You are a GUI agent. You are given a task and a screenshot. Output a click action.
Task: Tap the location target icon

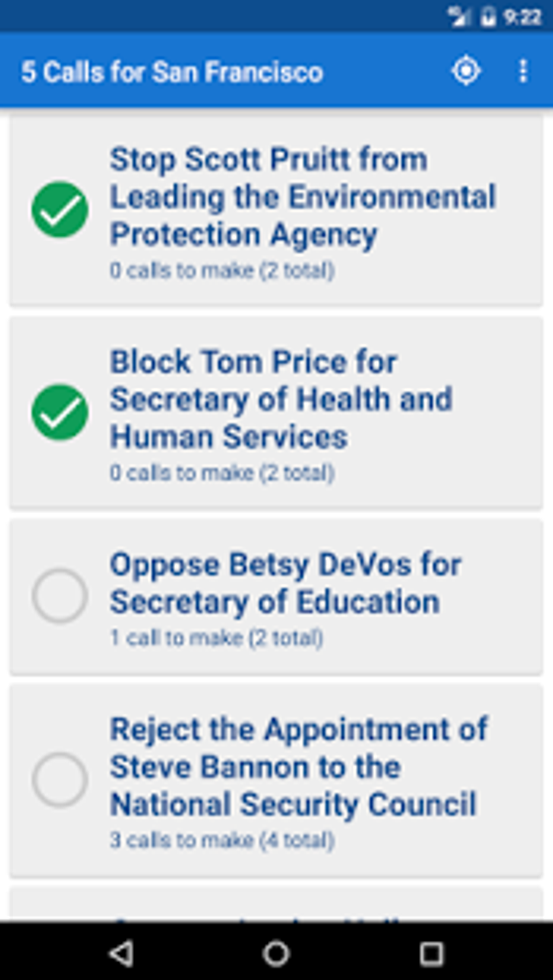[x=466, y=71]
